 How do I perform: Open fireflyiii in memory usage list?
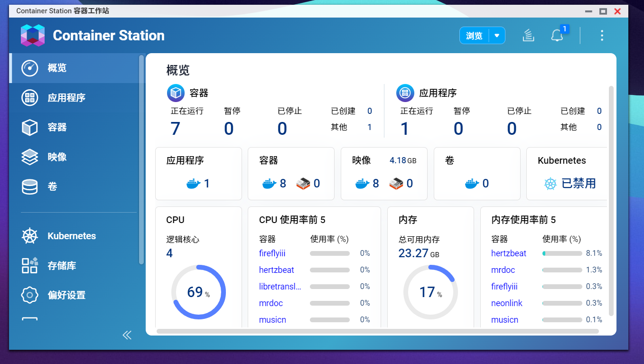coord(504,287)
